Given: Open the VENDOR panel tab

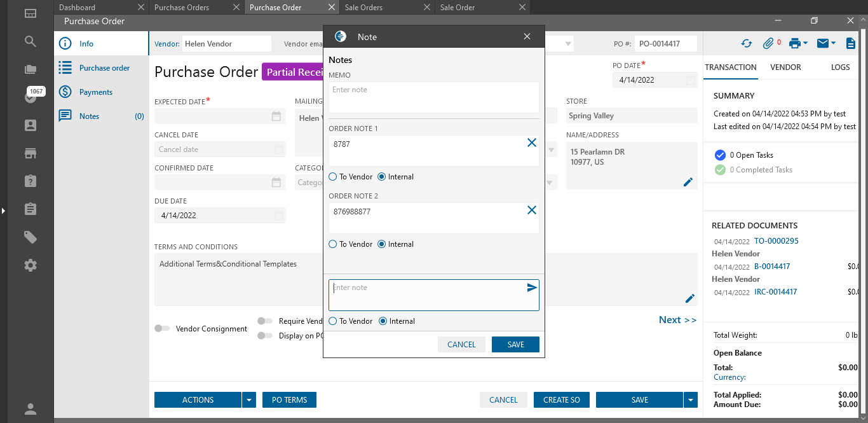Looking at the screenshot, I should (785, 67).
